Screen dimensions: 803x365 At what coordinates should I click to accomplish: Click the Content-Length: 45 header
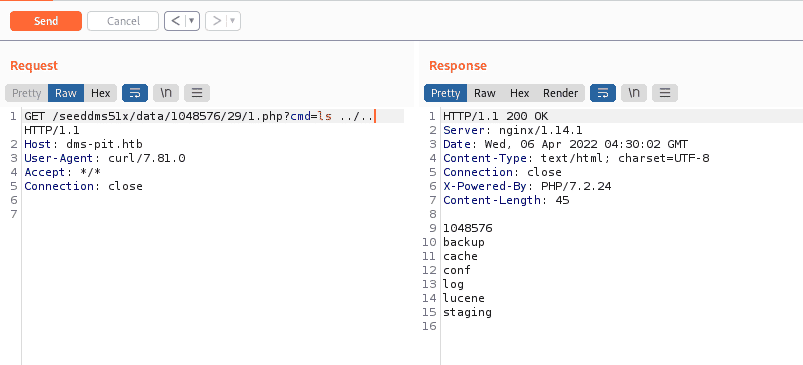(506, 200)
